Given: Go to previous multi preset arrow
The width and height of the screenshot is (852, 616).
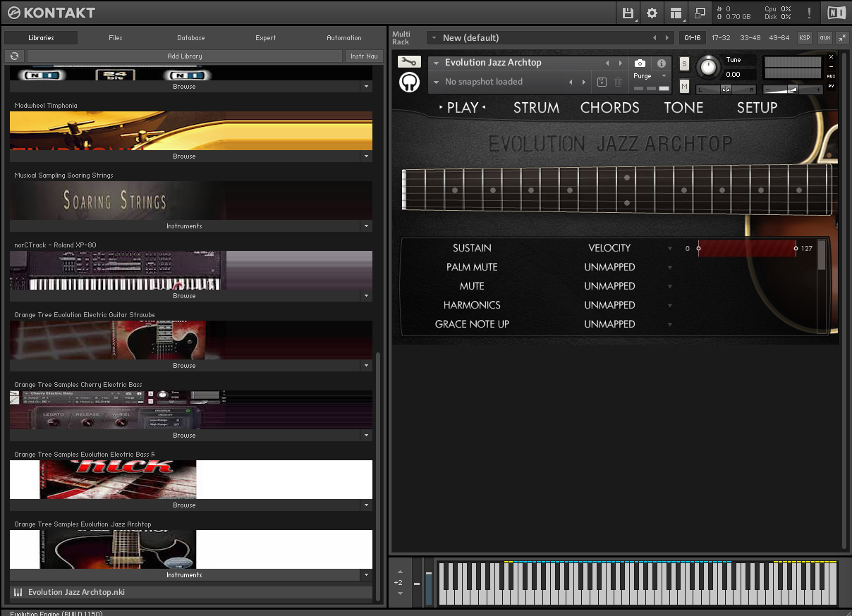Looking at the screenshot, I should pyautogui.click(x=655, y=38).
